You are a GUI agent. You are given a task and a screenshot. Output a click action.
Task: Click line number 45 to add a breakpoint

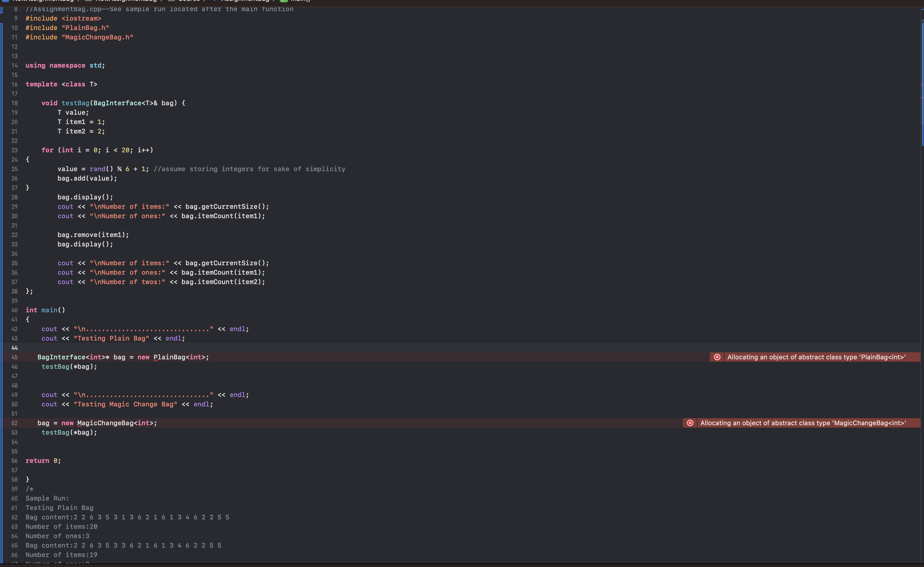click(14, 357)
